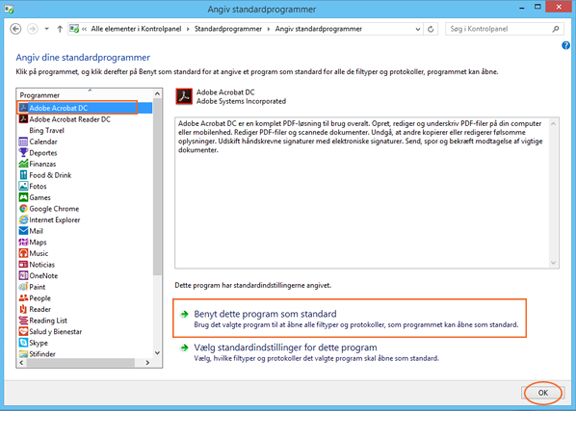576x427 pixels.
Task: Click the Food & Drink icon
Action: (x=23, y=175)
